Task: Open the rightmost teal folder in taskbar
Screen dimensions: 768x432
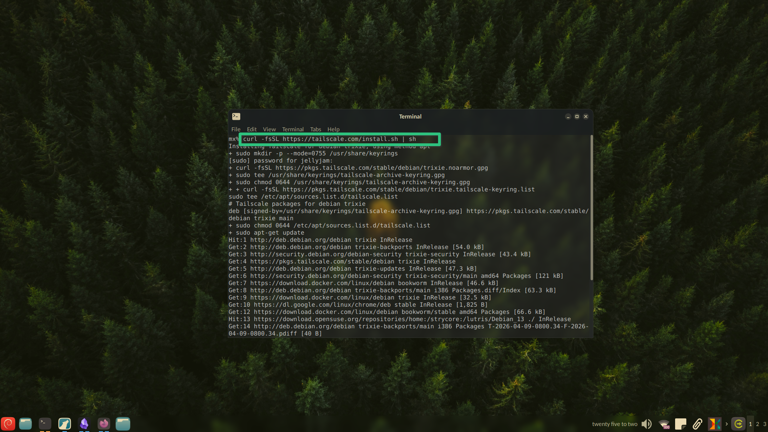Action: coord(123,424)
